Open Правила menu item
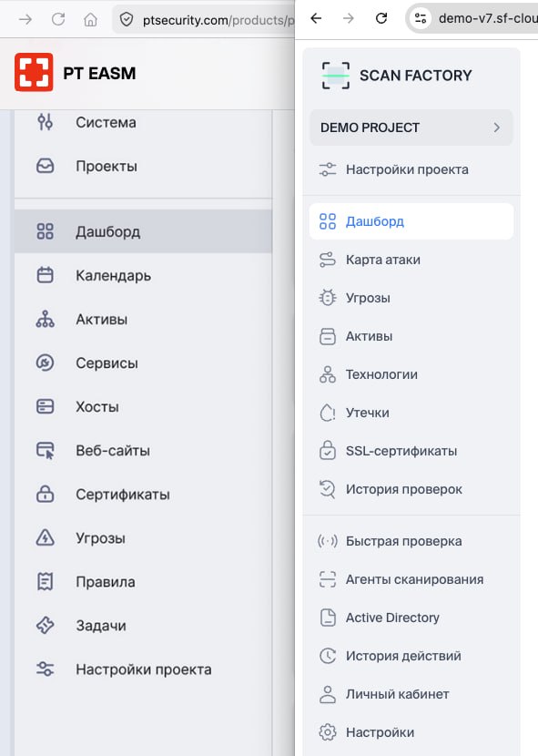The image size is (538, 756). (x=143, y=582)
